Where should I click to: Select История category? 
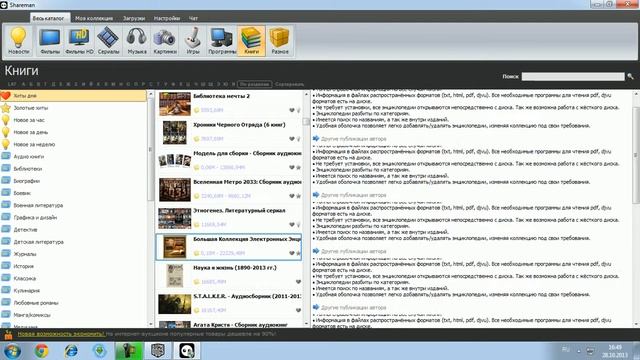[x=23, y=266]
